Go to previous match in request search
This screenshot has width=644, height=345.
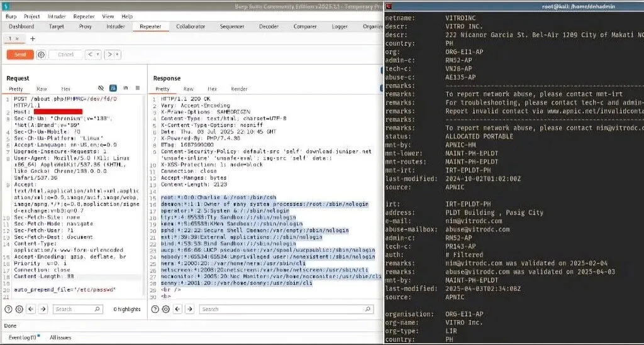click(x=31, y=309)
